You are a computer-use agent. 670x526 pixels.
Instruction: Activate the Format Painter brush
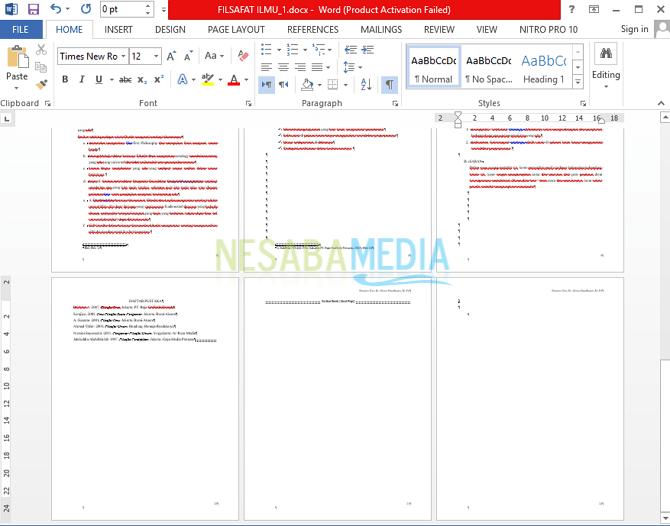pyautogui.click(x=41, y=85)
